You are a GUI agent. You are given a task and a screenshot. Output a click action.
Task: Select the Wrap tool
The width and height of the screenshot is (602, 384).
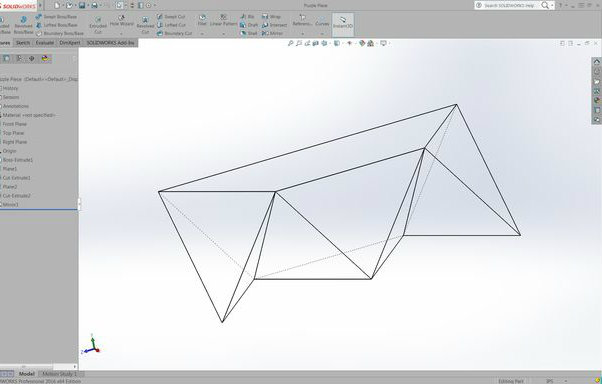pos(271,17)
